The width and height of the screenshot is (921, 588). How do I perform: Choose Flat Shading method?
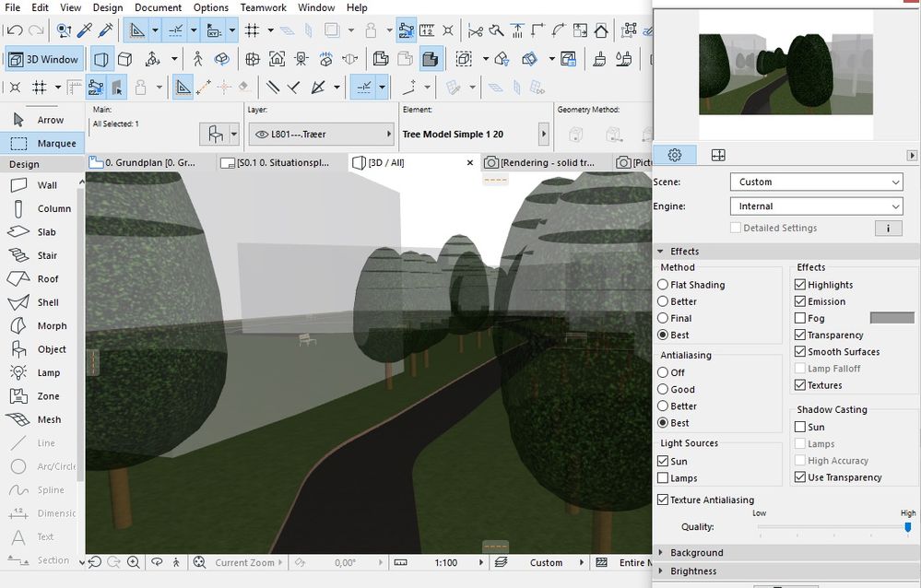coord(663,286)
